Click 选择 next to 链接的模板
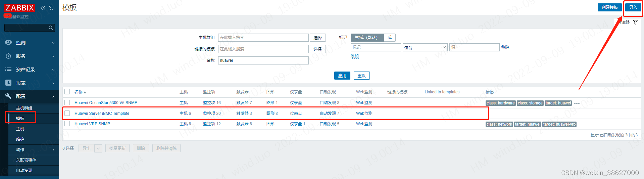644x179 pixels. click(317, 49)
